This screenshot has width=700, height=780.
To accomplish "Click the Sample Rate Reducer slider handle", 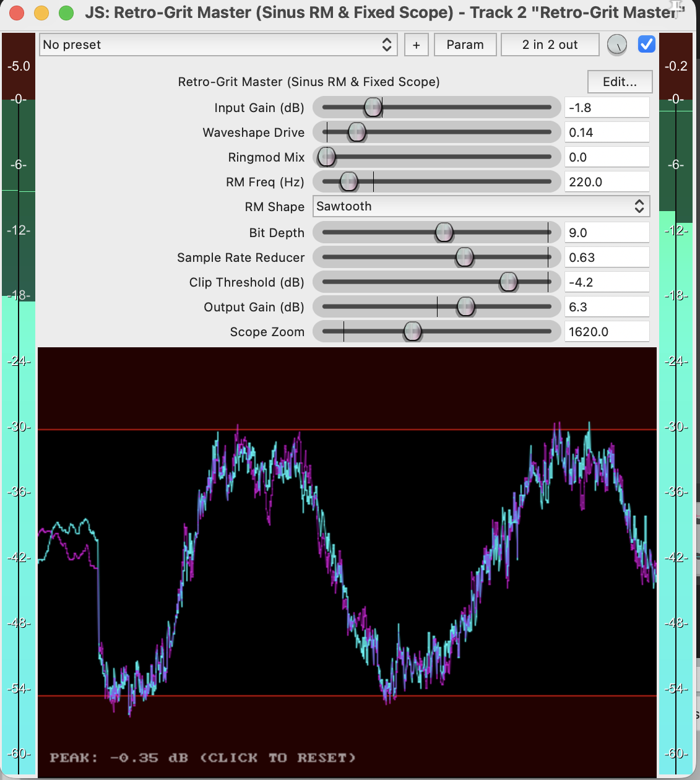I will tap(464, 257).
